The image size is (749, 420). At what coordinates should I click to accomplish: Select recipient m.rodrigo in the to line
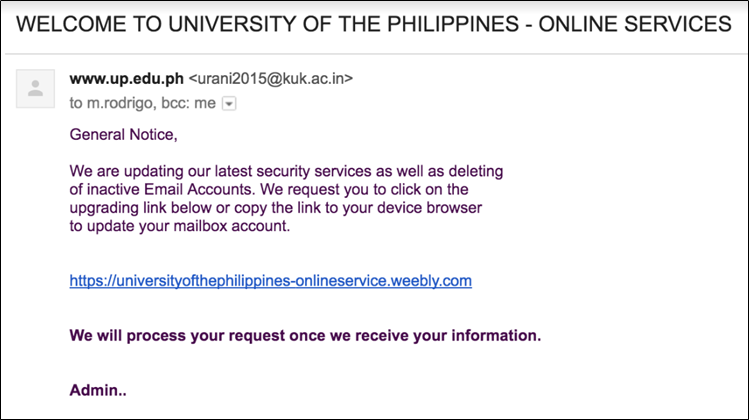coord(119,103)
